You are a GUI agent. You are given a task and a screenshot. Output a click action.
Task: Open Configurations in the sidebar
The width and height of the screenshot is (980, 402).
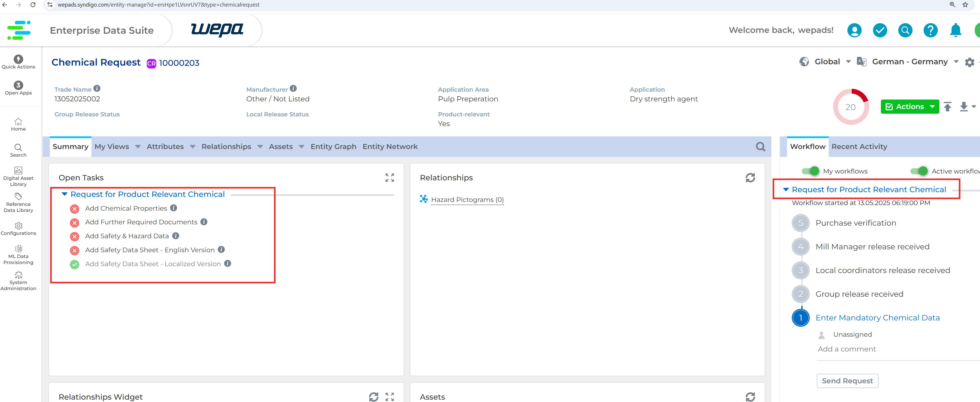[x=18, y=229]
